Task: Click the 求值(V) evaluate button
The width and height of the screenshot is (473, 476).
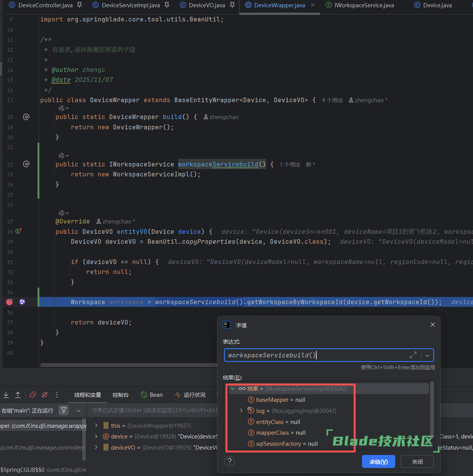Action: 378,462
